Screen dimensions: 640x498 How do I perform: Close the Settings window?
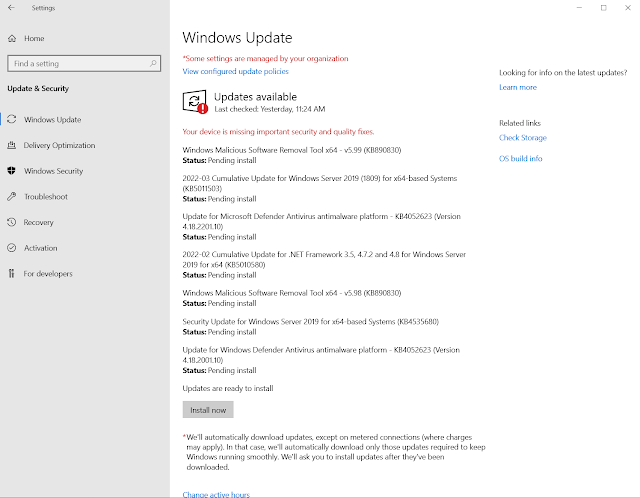(x=628, y=8)
